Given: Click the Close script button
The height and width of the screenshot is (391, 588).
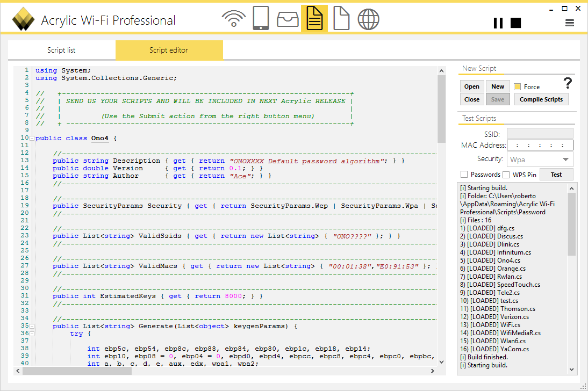Looking at the screenshot, I should [x=472, y=99].
